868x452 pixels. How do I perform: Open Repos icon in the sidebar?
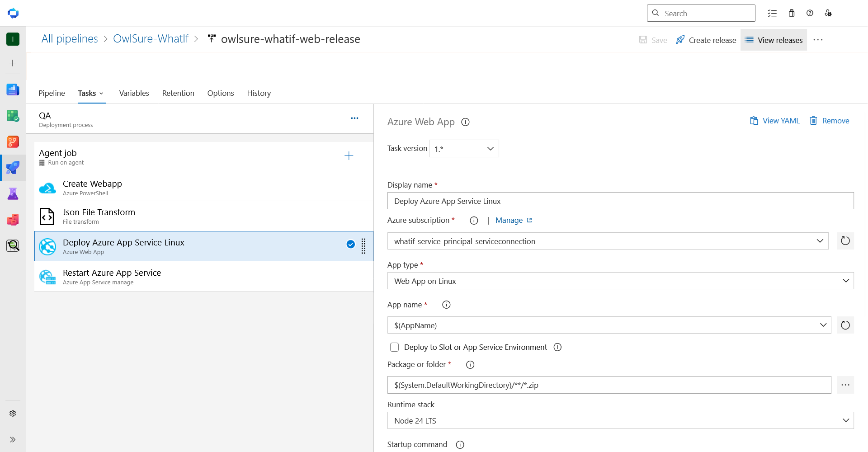click(13, 142)
